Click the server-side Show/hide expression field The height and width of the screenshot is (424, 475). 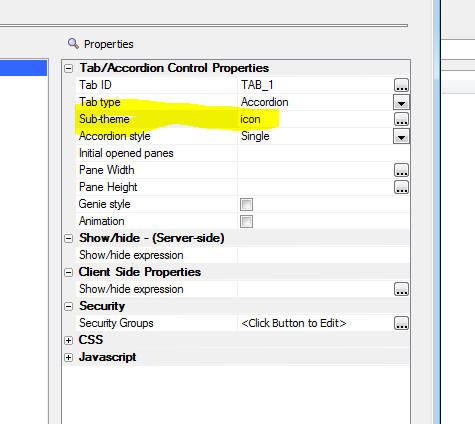click(323, 255)
